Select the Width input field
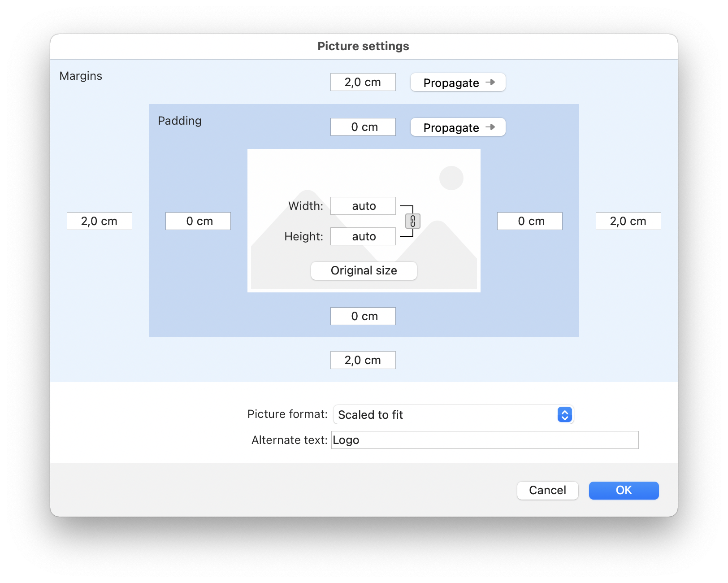Screen dimensions: 728x583 (x=363, y=206)
